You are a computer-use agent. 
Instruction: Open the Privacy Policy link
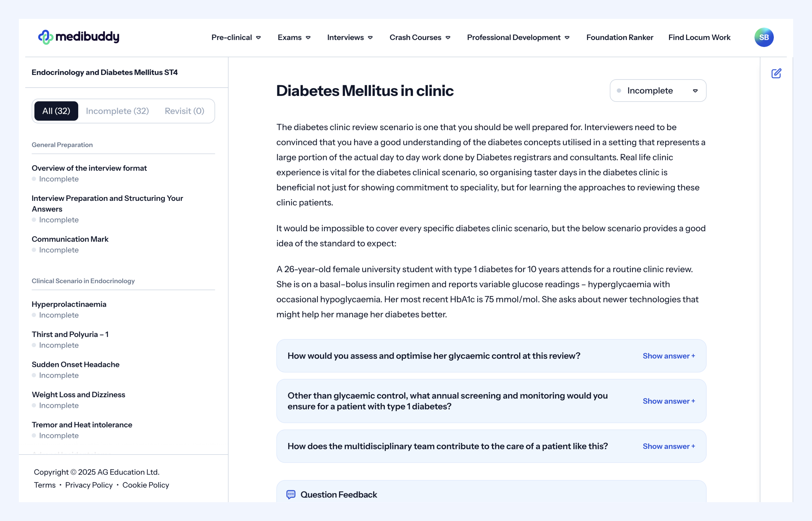click(x=89, y=485)
